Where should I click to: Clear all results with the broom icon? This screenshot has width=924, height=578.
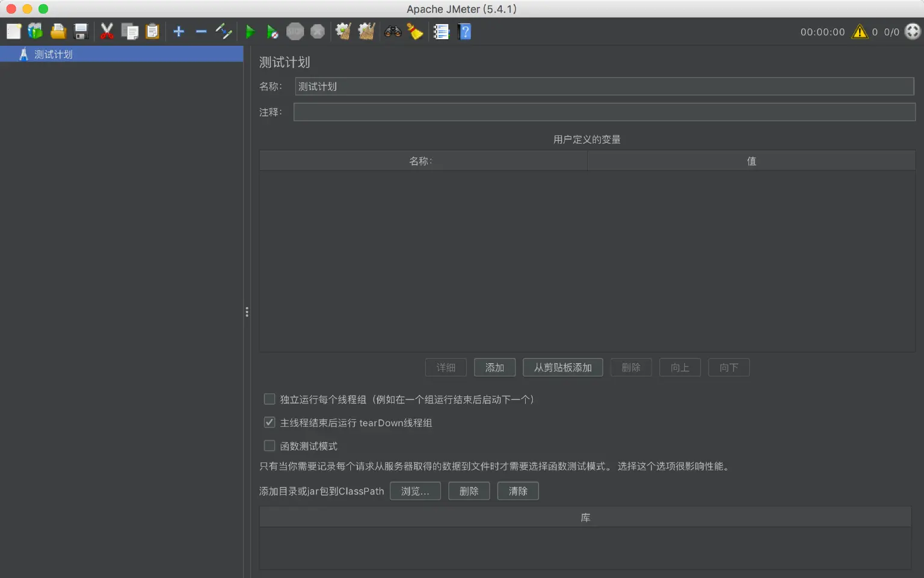click(415, 31)
